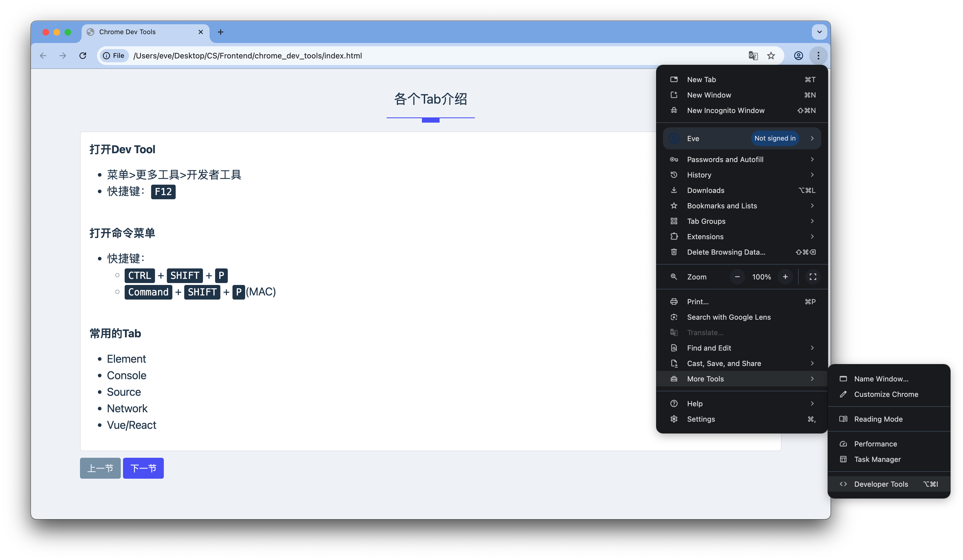Select Search with Google Lens
Screen dimensions: 963x560
click(x=728, y=317)
